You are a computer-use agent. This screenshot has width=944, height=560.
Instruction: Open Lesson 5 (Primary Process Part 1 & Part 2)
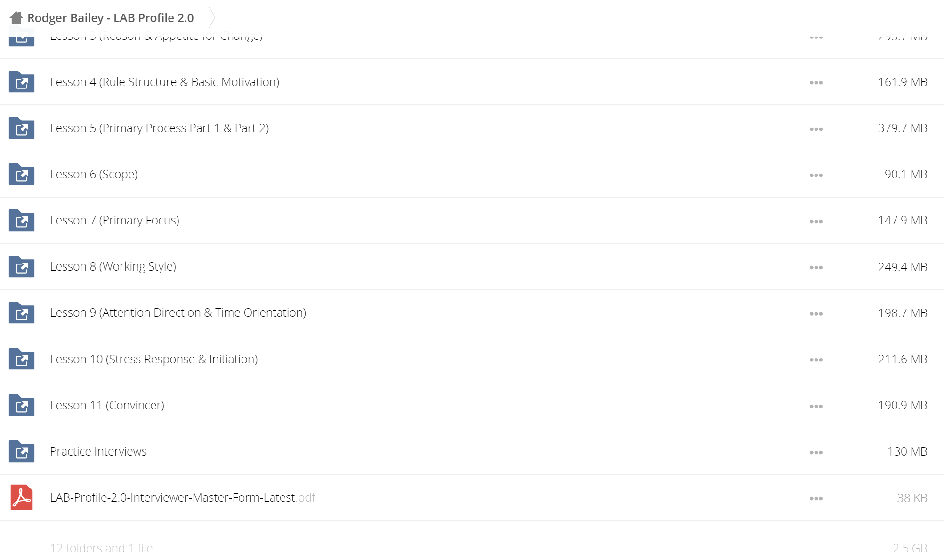160,128
